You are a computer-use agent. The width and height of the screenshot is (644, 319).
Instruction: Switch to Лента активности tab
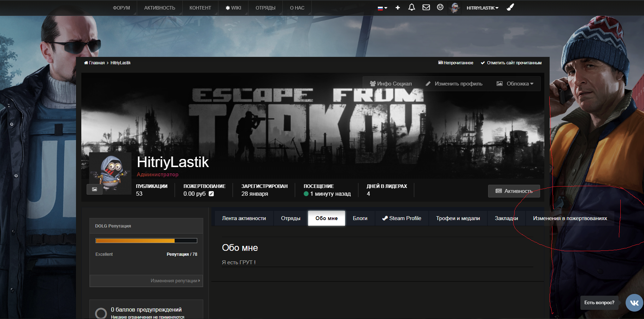244,218
